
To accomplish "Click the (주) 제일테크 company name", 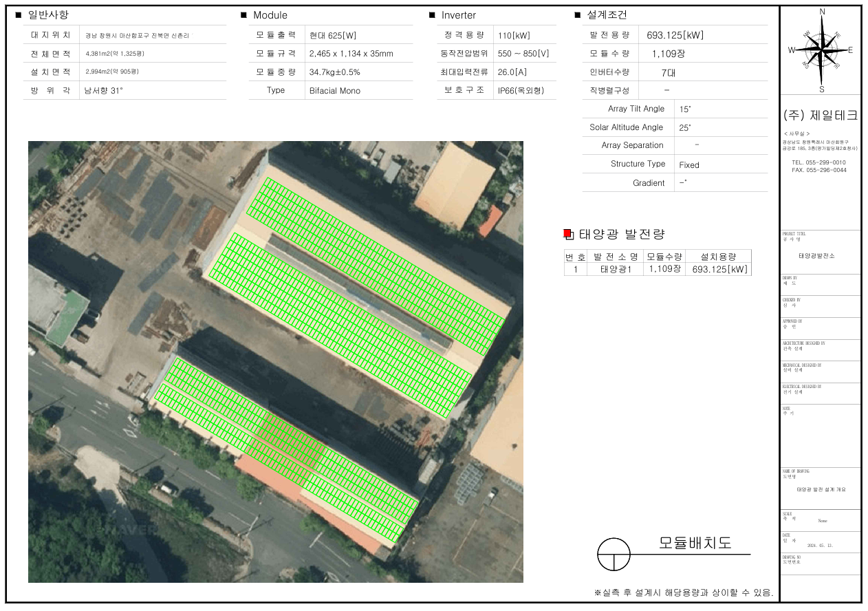I will pyautogui.click(x=820, y=116).
